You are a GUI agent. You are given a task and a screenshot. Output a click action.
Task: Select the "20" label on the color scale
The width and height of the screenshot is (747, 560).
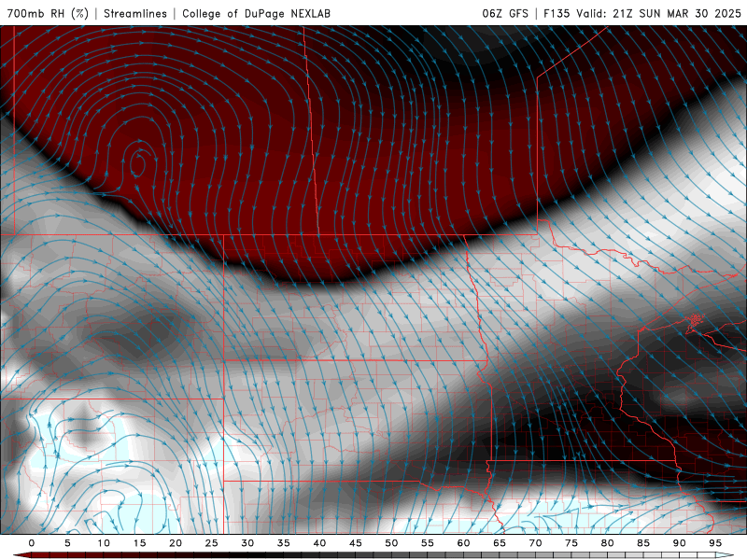point(176,543)
